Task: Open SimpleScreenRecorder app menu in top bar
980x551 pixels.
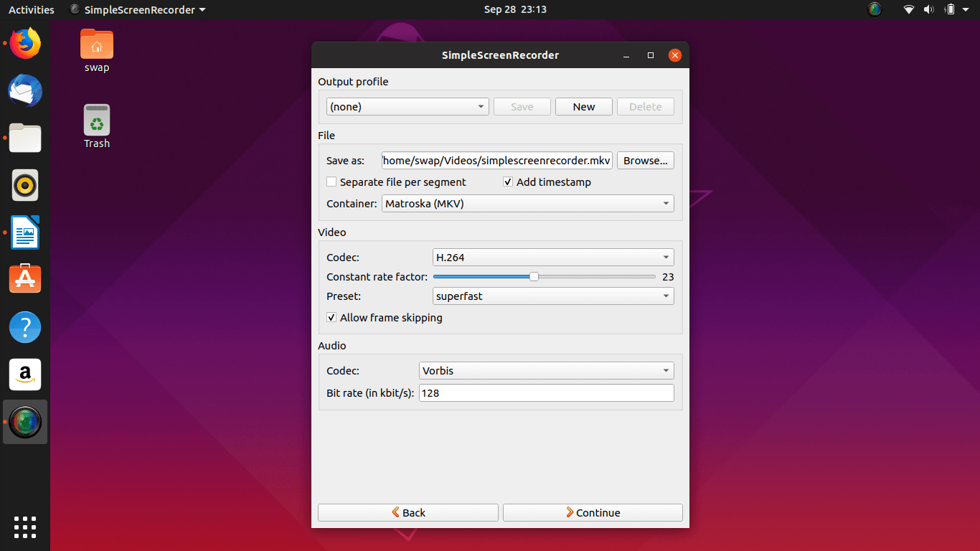Action: click(138, 9)
